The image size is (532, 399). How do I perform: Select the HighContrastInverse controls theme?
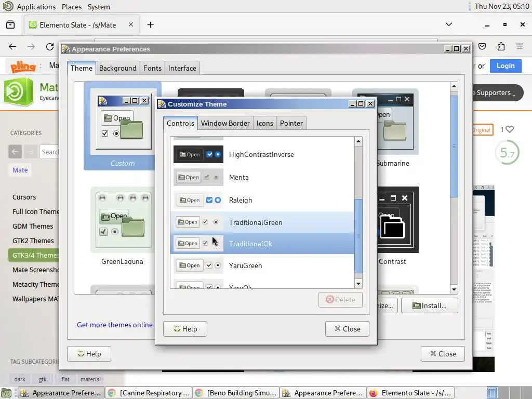(x=262, y=154)
